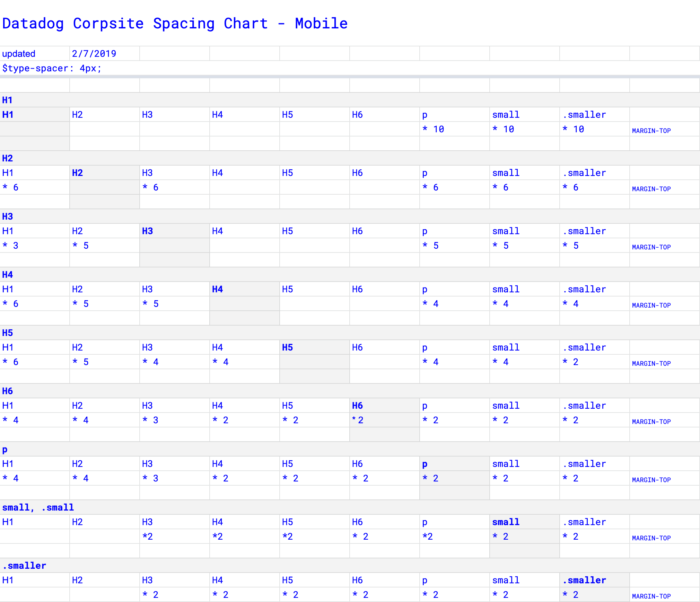
Task: Click '* 5' under H3 in the H4 section
Action: pos(150,304)
